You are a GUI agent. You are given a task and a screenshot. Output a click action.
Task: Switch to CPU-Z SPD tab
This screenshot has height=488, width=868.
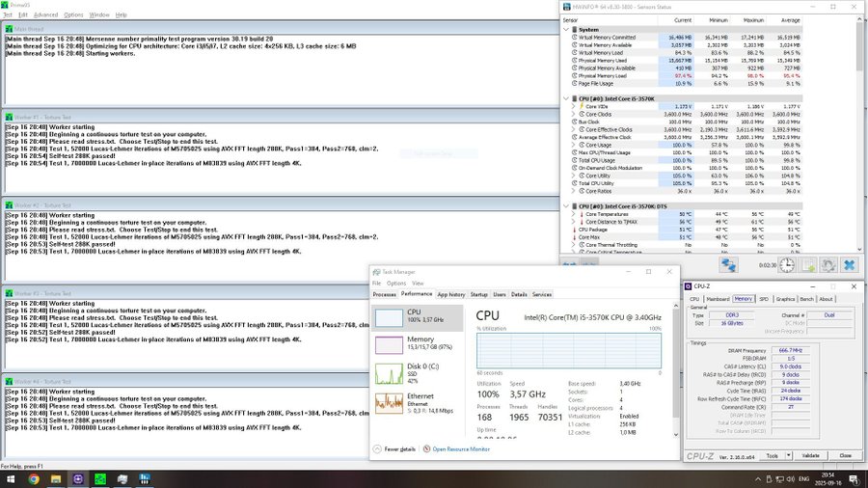pos(764,299)
